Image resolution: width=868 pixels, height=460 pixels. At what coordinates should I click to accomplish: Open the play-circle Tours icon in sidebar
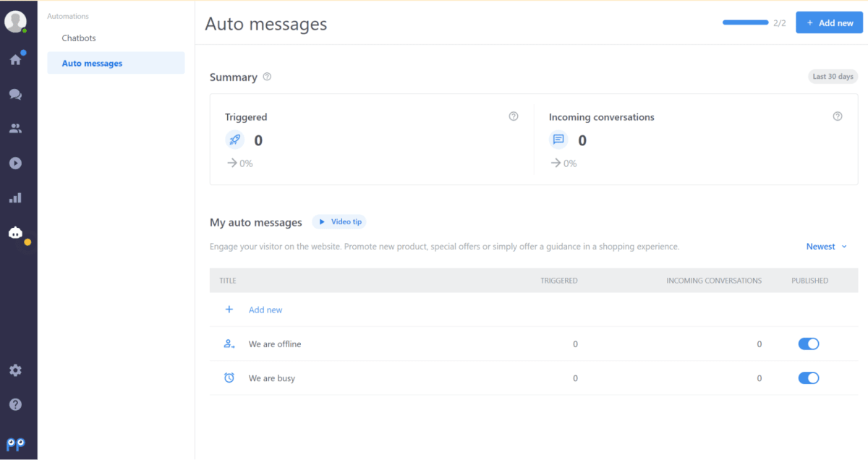pyautogui.click(x=15, y=163)
